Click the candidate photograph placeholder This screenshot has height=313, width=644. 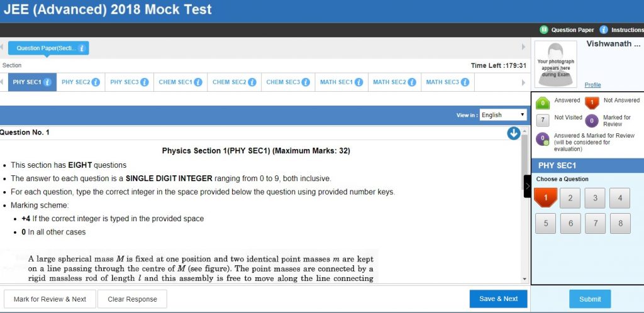coord(555,63)
